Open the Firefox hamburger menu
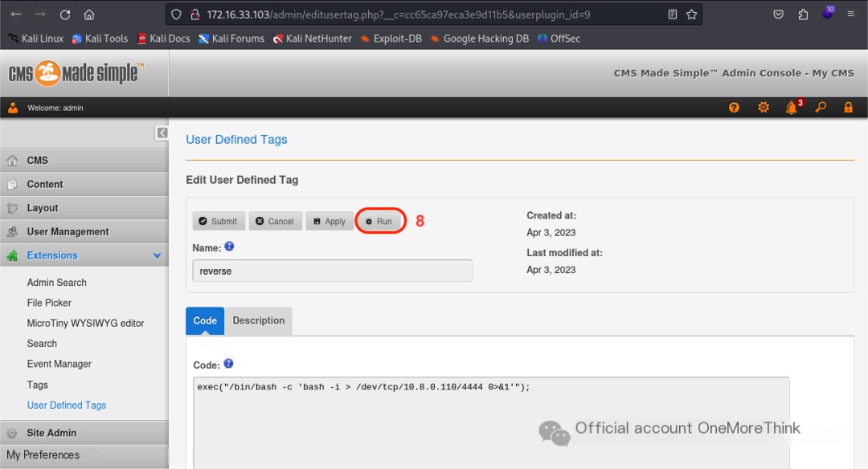Image resolution: width=868 pixels, height=469 pixels. (851, 14)
